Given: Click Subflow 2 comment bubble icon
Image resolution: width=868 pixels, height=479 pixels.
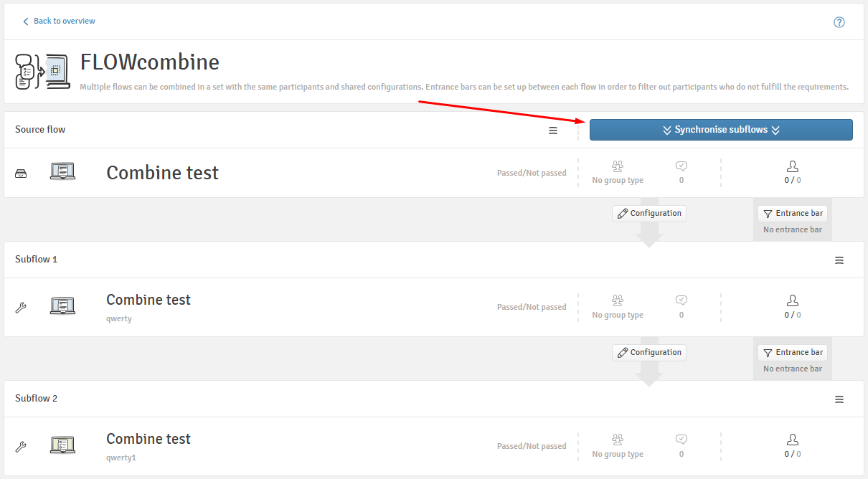Looking at the screenshot, I should pyautogui.click(x=681, y=440).
